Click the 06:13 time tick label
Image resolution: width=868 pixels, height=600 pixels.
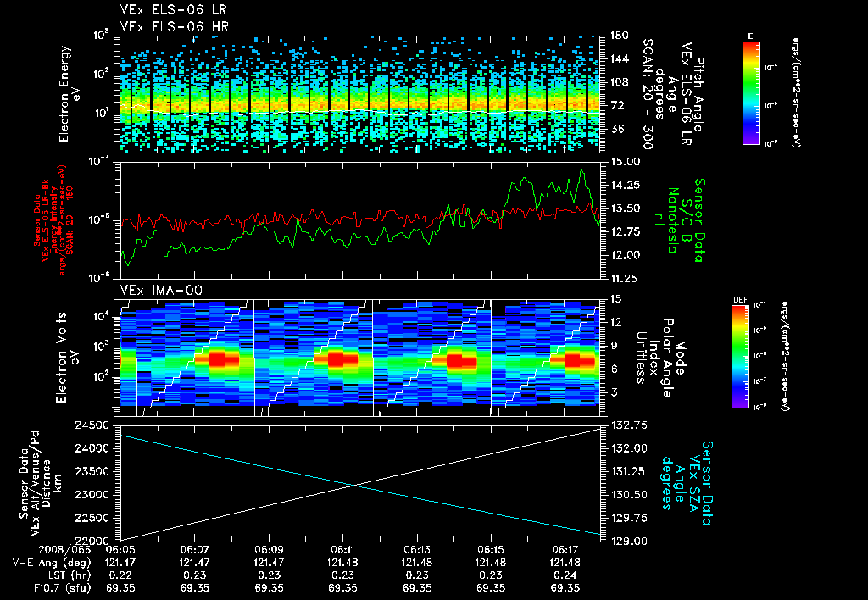[x=417, y=550]
